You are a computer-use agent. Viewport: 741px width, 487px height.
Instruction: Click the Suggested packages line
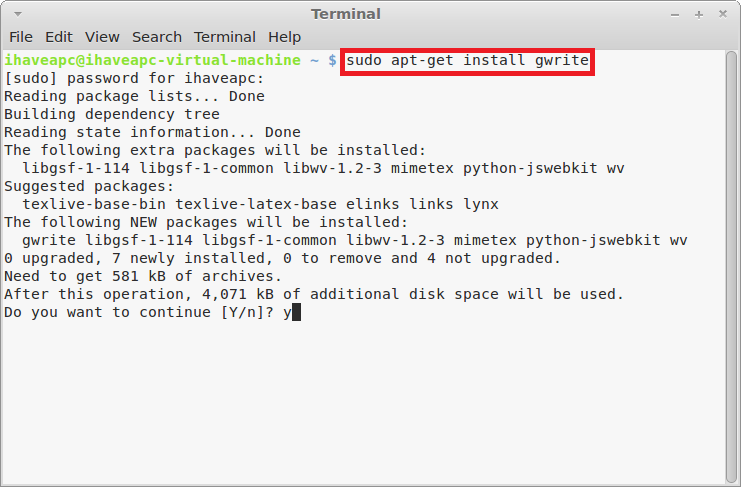(89, 187)
